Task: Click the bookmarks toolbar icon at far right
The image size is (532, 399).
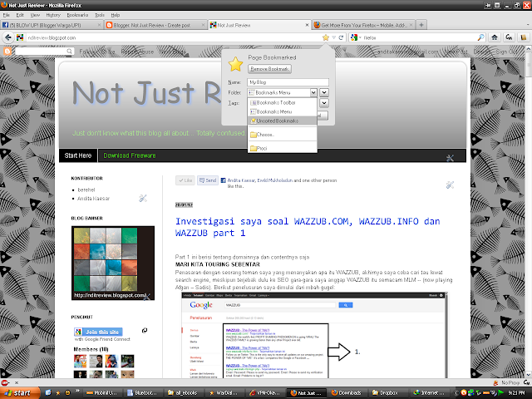Action: 524,37
